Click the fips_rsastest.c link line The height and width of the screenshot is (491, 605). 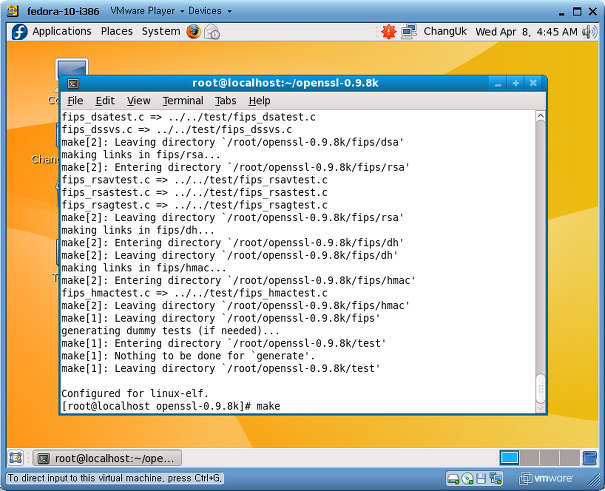click(x=194, y=192)
